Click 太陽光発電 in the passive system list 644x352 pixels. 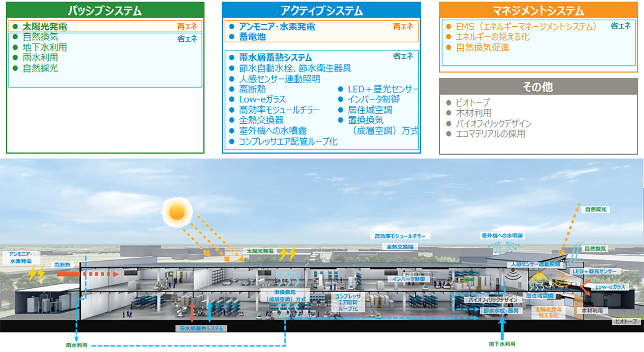(45, 27)
